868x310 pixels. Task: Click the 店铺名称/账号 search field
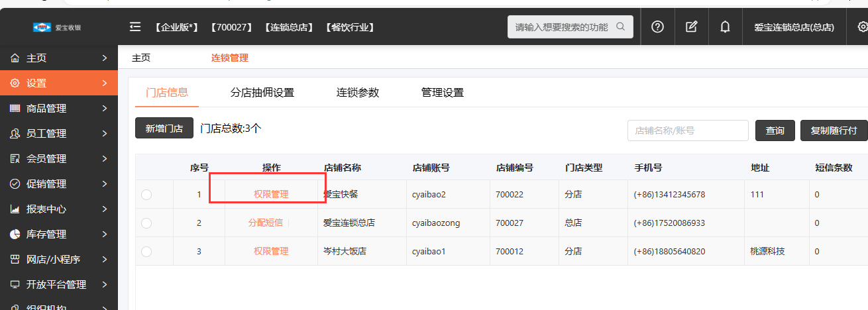[687, 131]
